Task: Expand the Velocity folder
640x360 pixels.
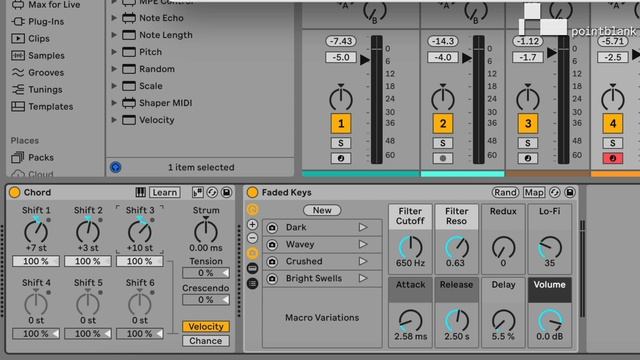Action: 115,120
